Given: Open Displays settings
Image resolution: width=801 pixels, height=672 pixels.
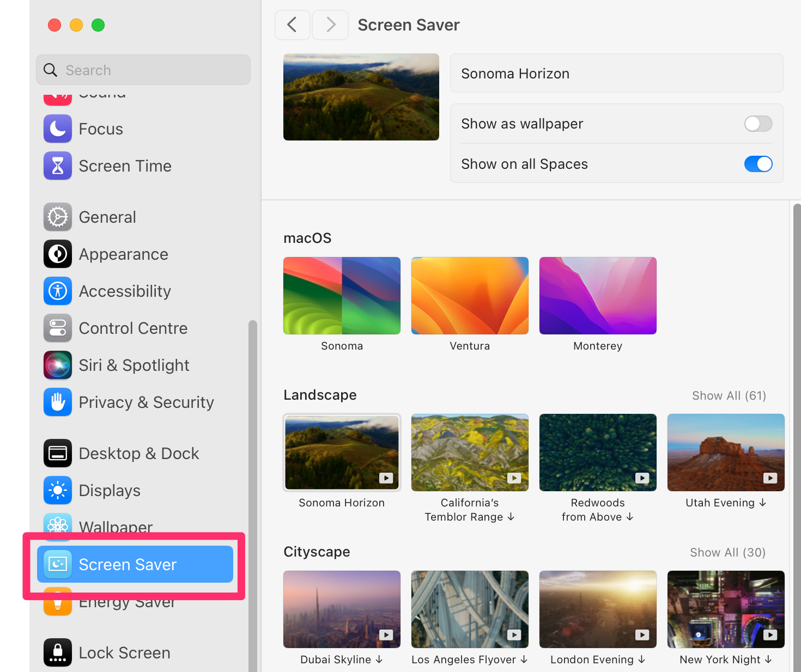Looking at the screenshot, I should pos(135,490).
